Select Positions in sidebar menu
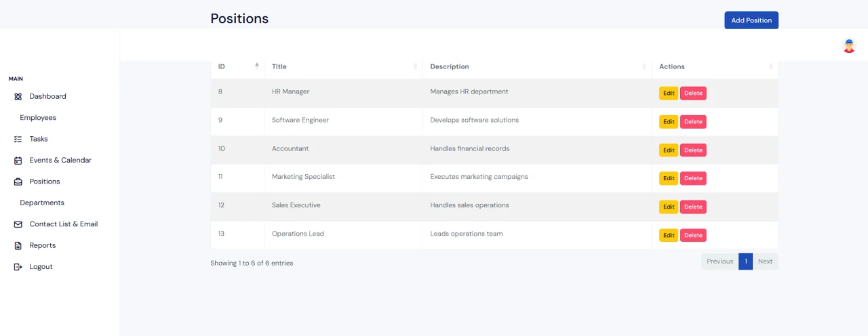This screenshot has height=336, width=868. [45, 182]
